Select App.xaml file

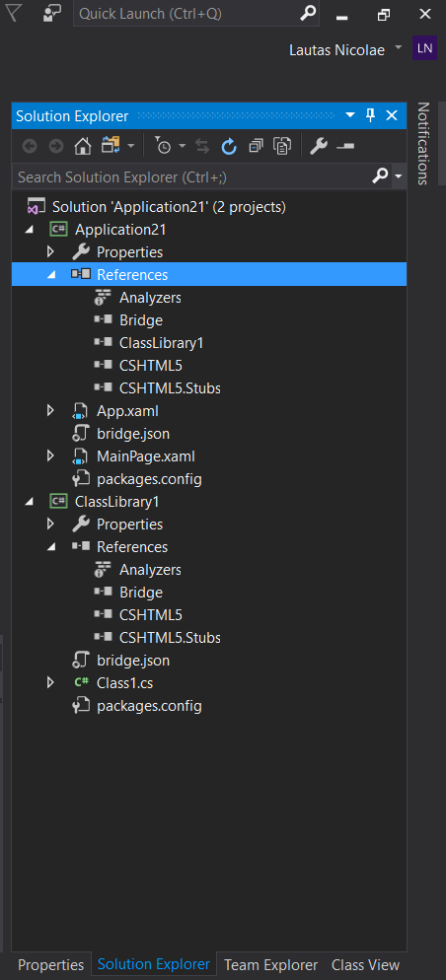coord(127,411)
